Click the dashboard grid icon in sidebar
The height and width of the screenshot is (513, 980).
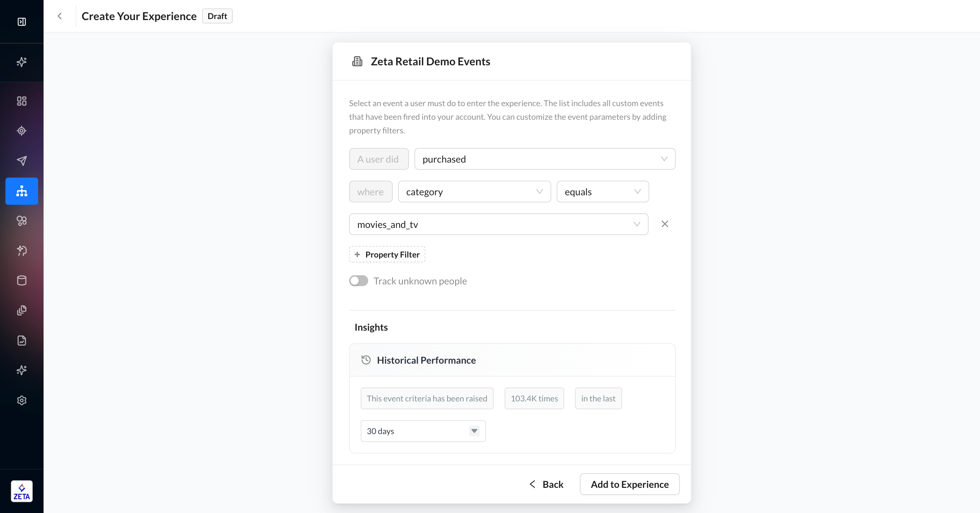point(22,101)
